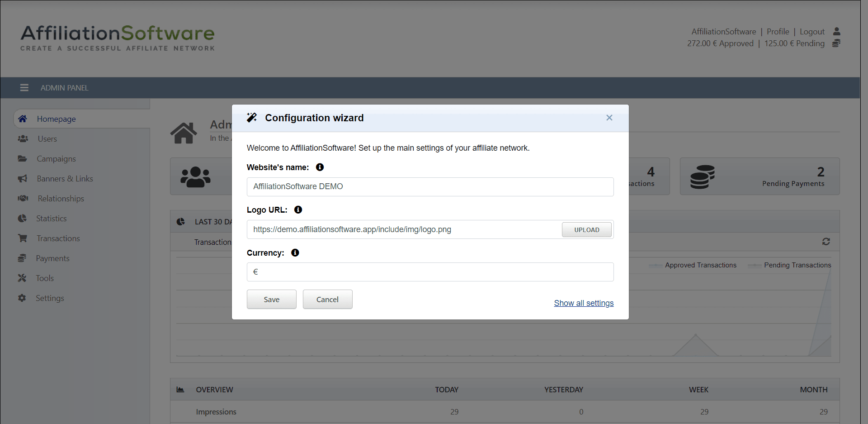Click the Logout link in header
868x424 pixels.
pos(811,32)
